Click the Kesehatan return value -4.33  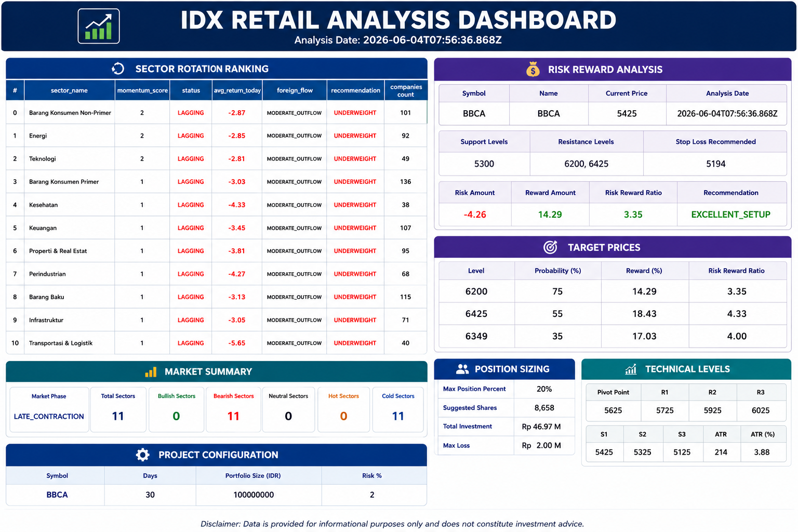237,205
